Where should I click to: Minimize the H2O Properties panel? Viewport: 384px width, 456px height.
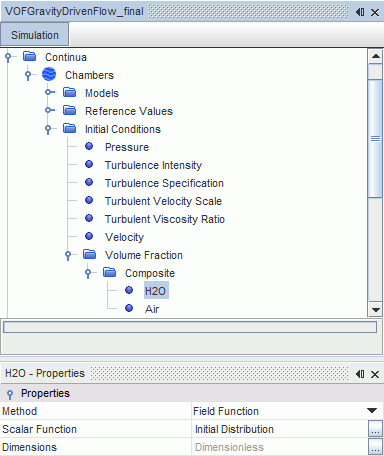point(360,374)
